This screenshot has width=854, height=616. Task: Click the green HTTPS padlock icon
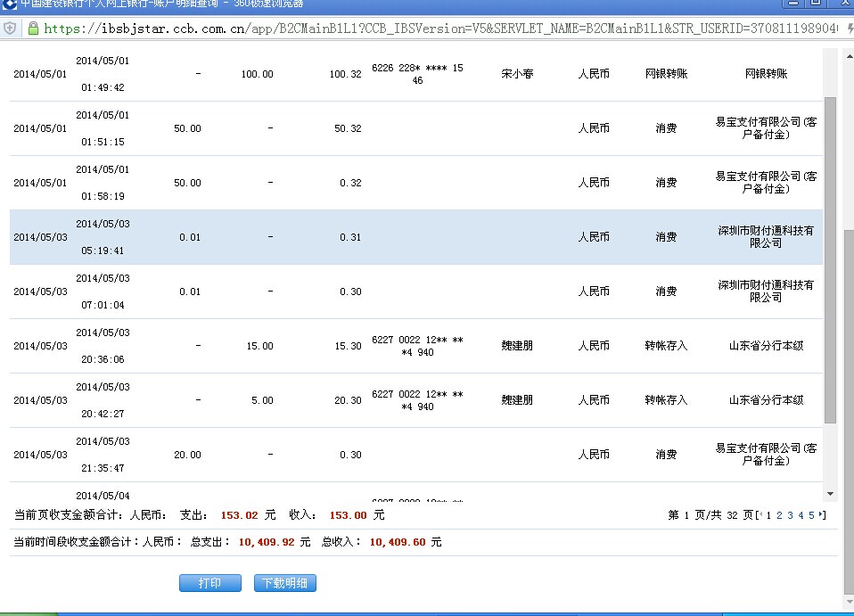pos(33,28)
